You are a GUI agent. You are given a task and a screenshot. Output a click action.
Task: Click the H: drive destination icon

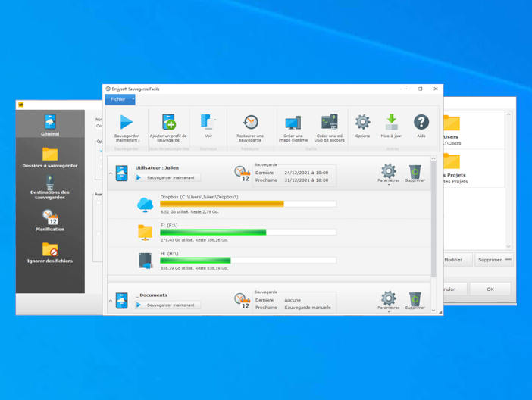point(146,261)
